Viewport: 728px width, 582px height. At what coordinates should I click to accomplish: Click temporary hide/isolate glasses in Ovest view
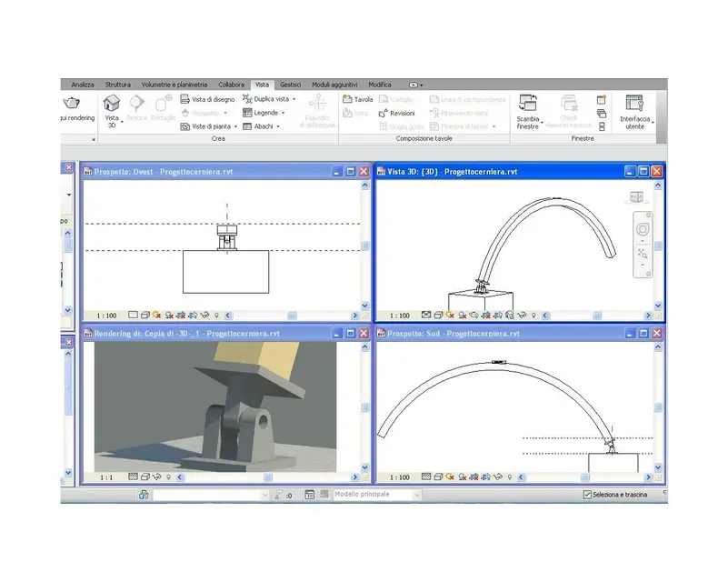point(204,315)
